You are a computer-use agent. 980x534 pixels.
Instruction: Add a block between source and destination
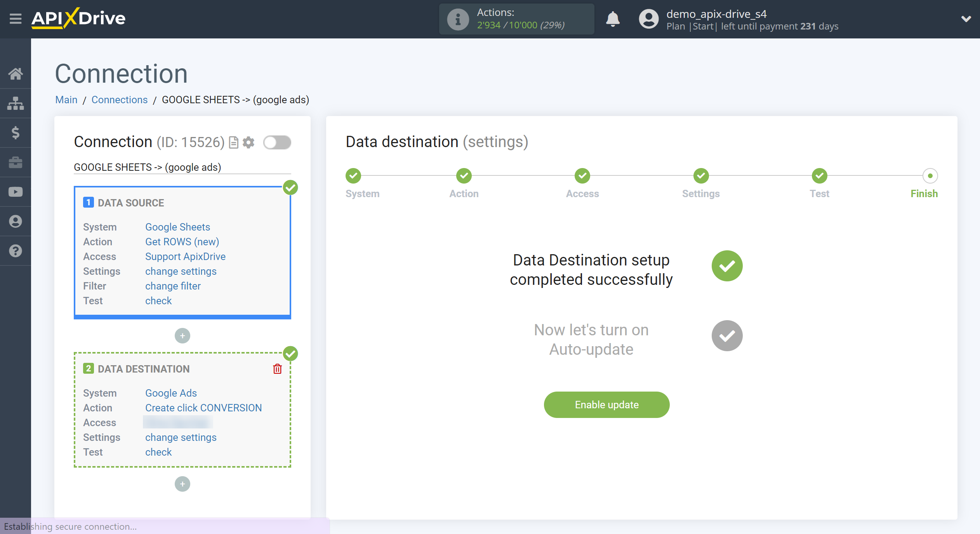coord(182,336)
